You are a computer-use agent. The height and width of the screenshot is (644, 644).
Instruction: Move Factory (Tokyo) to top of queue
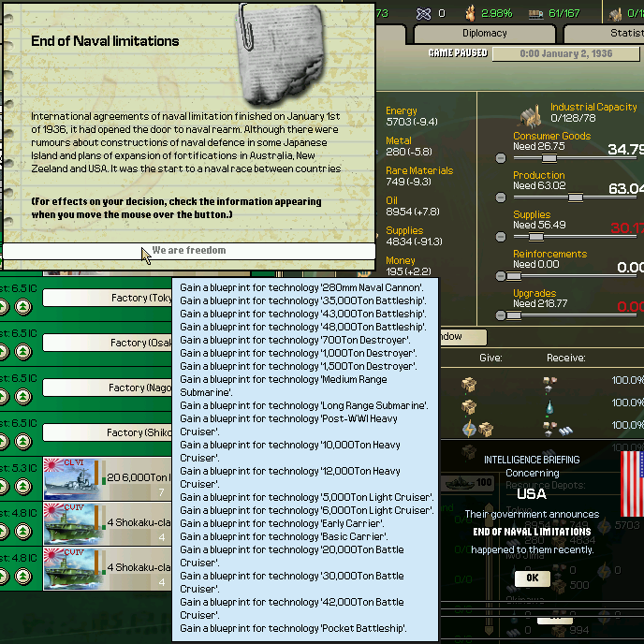[x=23, y=306]
